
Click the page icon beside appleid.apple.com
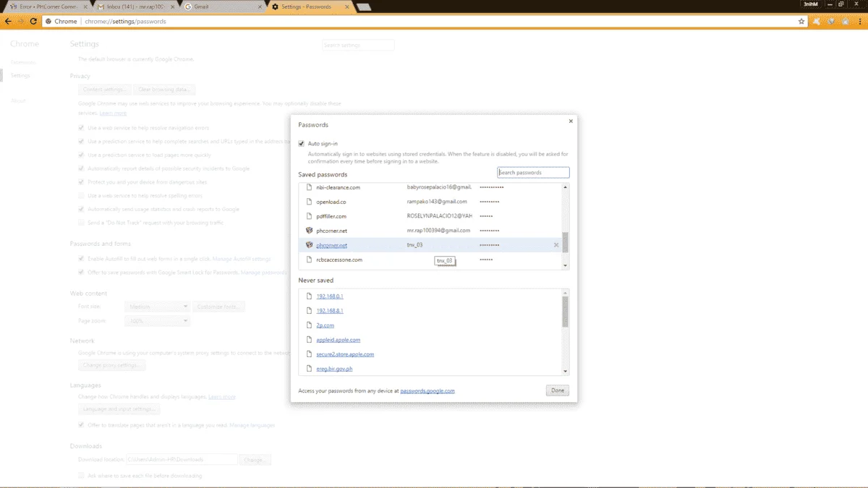310,340
